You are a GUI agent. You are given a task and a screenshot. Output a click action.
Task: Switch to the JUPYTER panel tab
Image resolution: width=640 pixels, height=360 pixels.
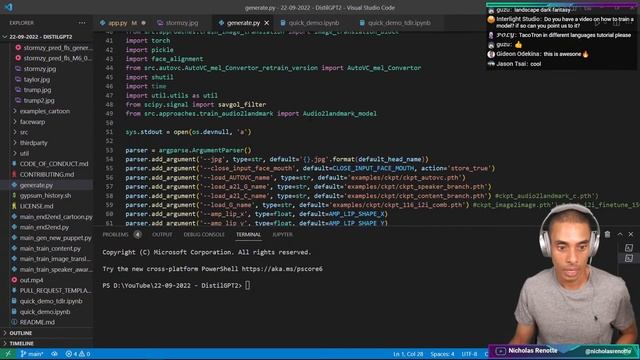(282, 235)
